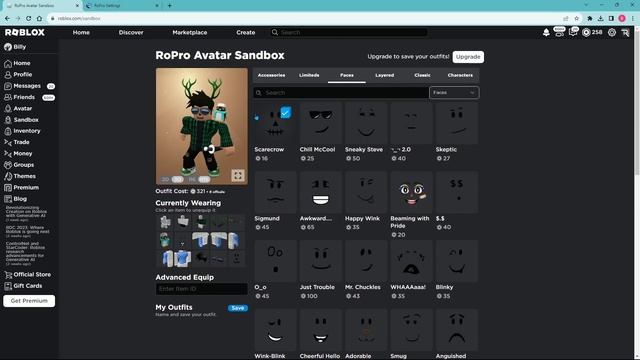The image size is (640, 360).
Task: Focus the sandbox faces search field
Action: pos(341,93)
